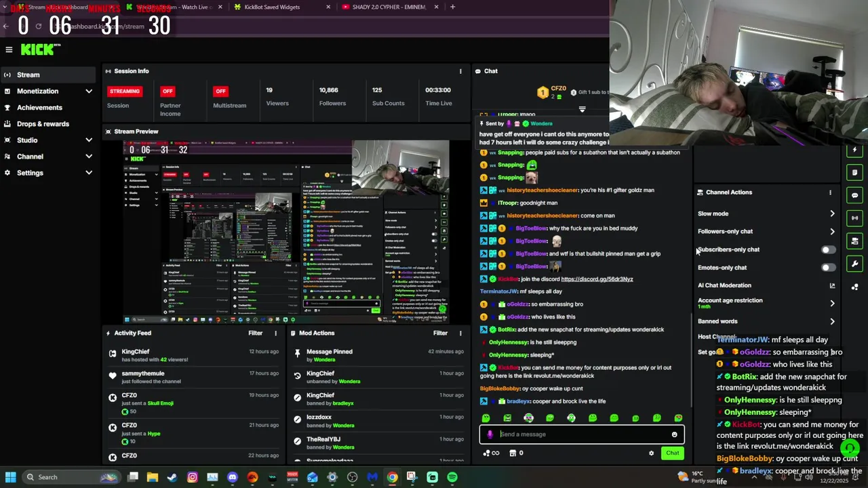Open Mod Actions three-dot menu
The width and height of the screenshot is (868, 488).
[x=460, y=333]
